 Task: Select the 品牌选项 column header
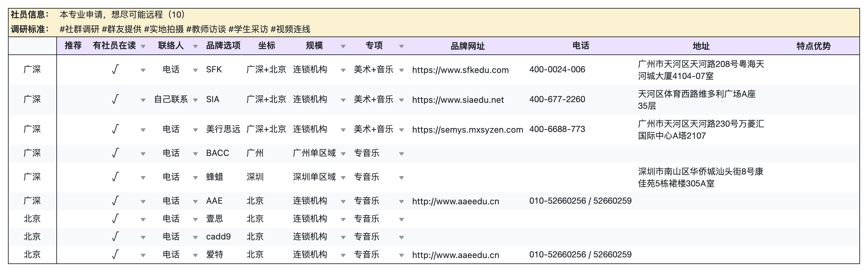coord(223,45)
